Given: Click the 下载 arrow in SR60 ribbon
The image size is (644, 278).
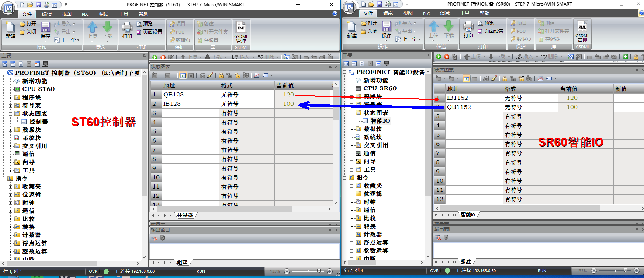Looking at the screenshot, I should [x=449, y=29].
